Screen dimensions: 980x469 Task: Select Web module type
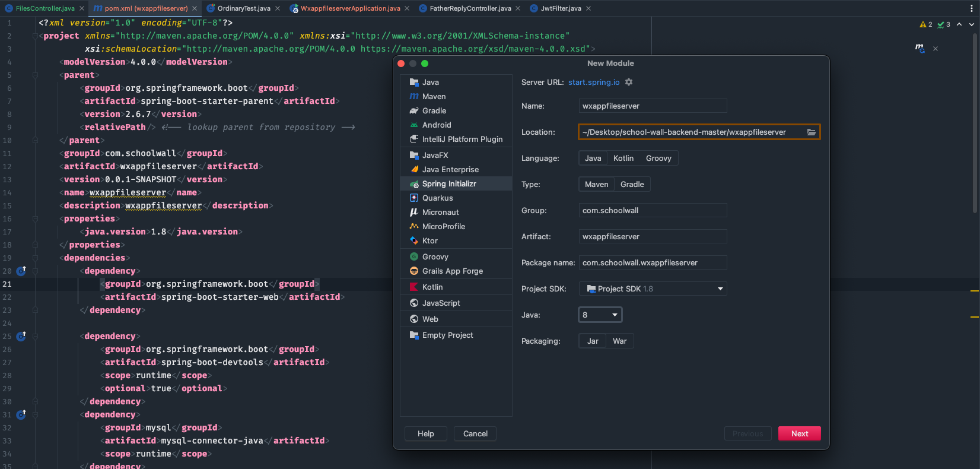tap(456, 319)
